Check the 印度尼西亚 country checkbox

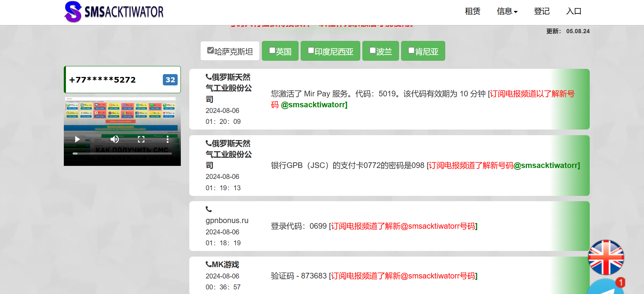tap(311, 50)
